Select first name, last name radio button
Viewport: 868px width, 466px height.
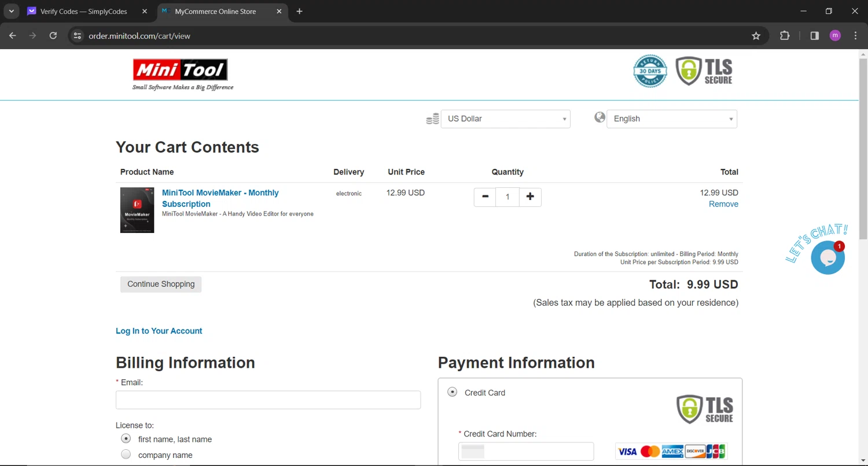pyautogui.click(x=126, y=439)
